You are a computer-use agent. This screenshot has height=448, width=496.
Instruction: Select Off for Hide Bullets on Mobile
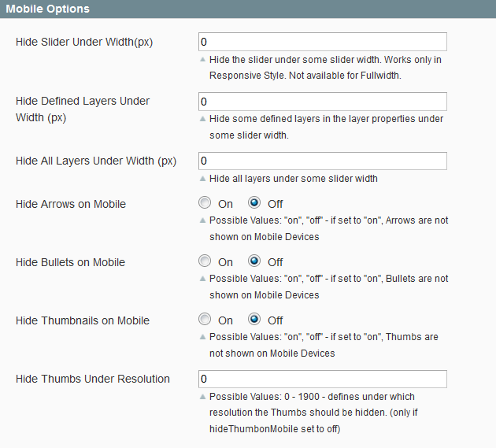[254, 261]
